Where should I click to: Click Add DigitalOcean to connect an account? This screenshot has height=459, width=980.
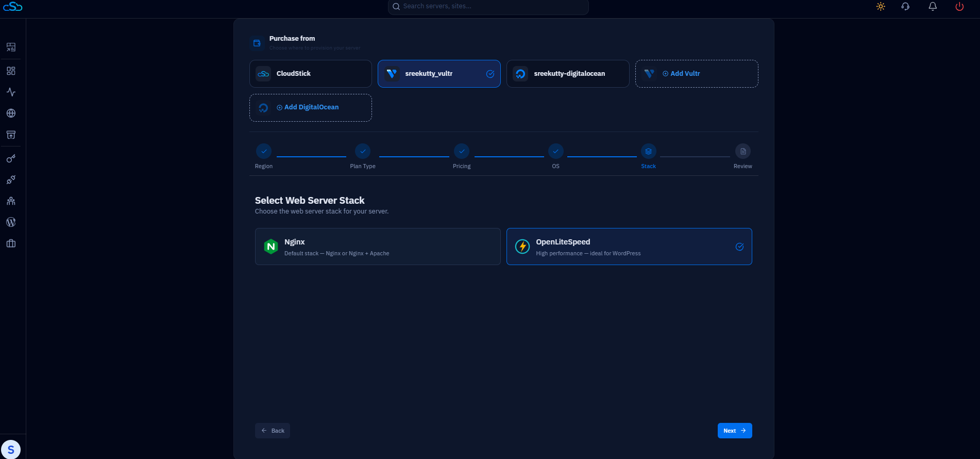[311, 108]
